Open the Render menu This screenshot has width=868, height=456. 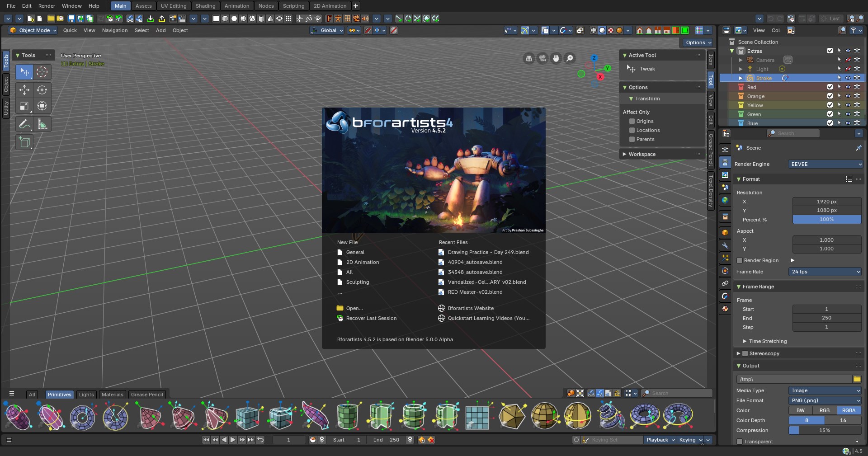[x=47, y=6]
